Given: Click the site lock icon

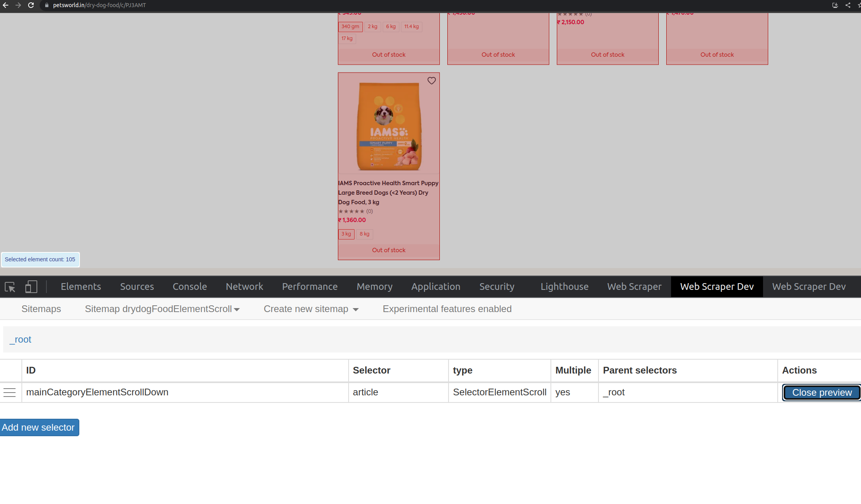Looking at the screenshot, I should pyautogui.click(x=47, y=5).
